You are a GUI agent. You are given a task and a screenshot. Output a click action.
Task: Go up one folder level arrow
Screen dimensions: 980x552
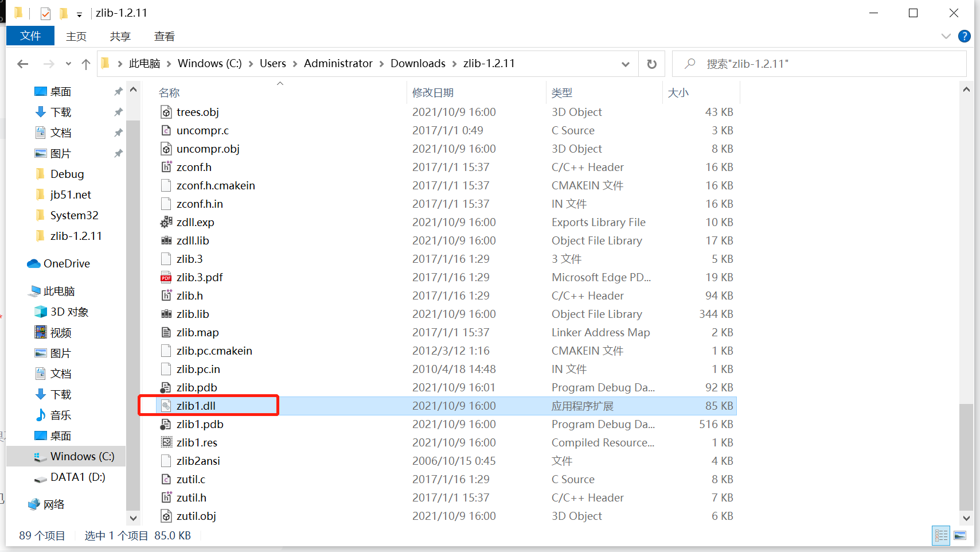(x=86, y=64)
